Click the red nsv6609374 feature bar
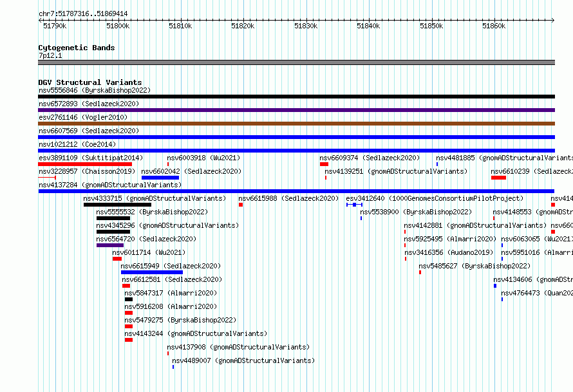Screen dimensions: 573x392 pos(324,164)
